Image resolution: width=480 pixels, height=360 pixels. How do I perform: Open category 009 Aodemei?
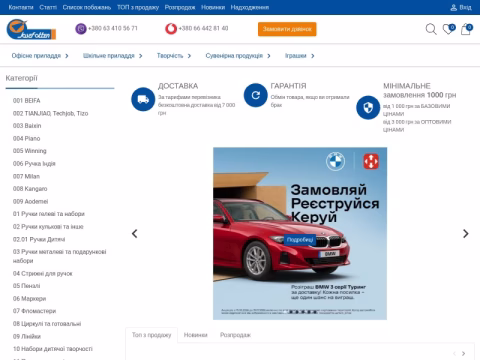click(30, 201)
